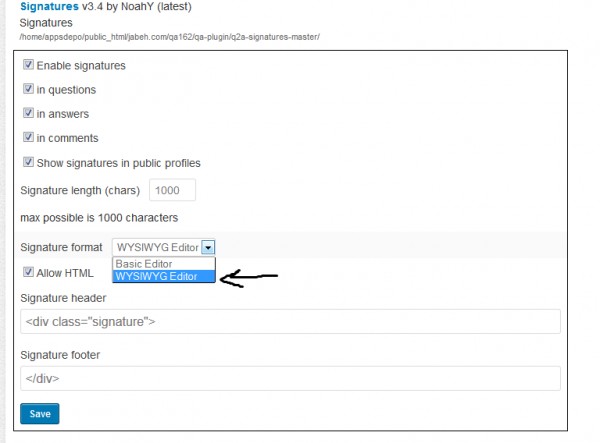Screen dimensions: 600x443
Task: Toggle the 'in answers' checkbox
Action: (28, 114)
